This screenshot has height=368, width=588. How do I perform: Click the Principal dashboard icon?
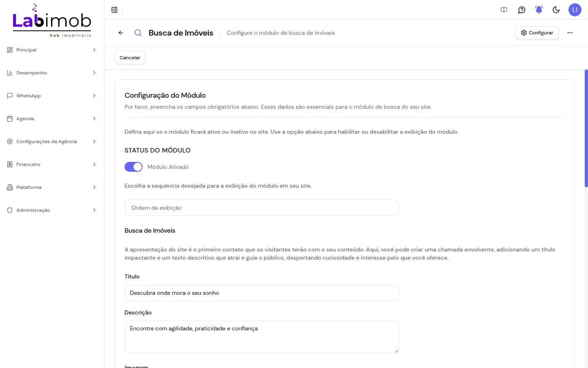10,50
